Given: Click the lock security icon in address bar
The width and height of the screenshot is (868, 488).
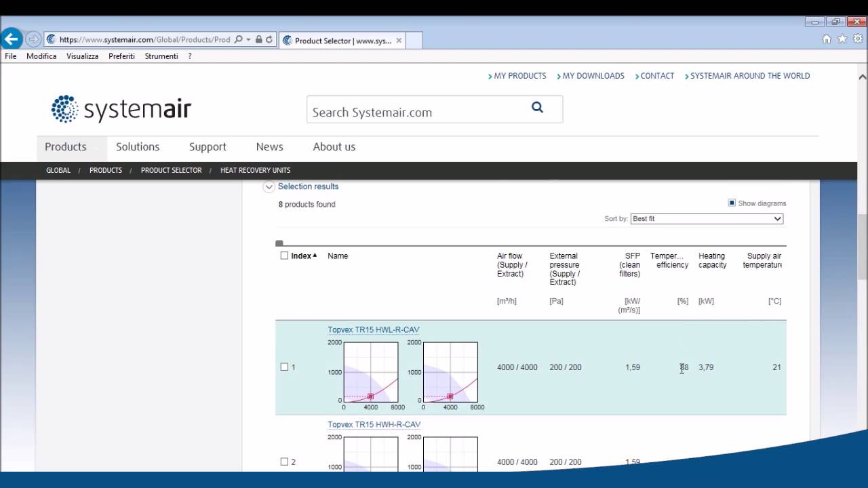Looking at the screenshot, I should [258, 40].
